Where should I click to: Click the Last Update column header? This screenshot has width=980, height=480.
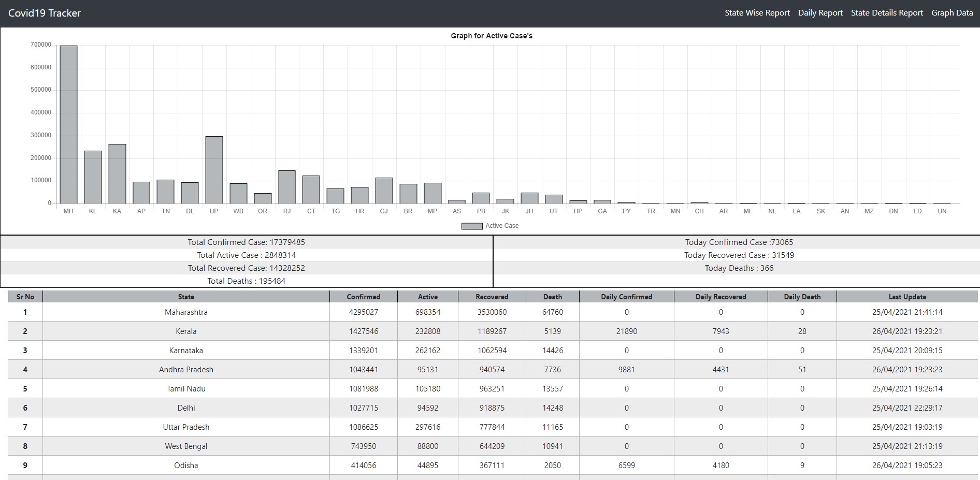pos(907,297)
